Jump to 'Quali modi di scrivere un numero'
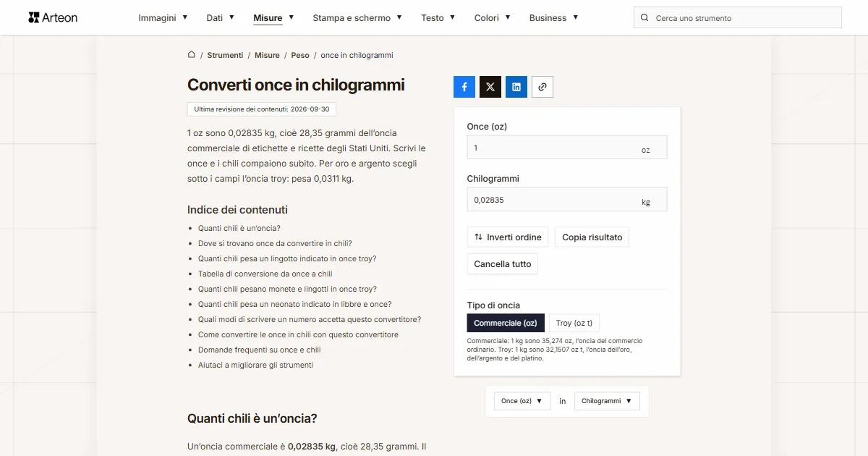The width and height of the screenshot is (868, 456). (310, 319)
